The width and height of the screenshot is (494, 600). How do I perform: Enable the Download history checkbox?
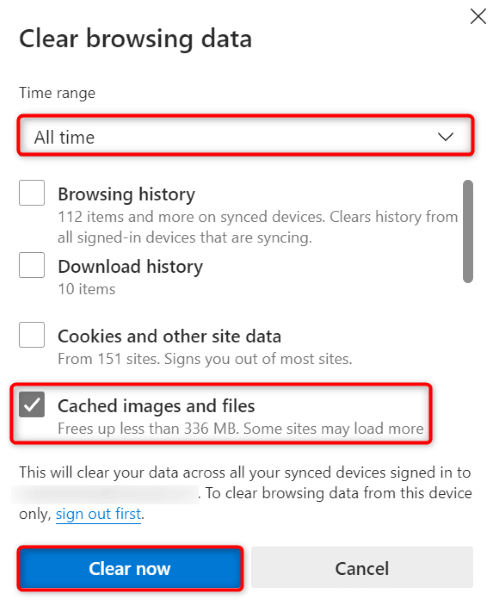(x=32, y=265)
